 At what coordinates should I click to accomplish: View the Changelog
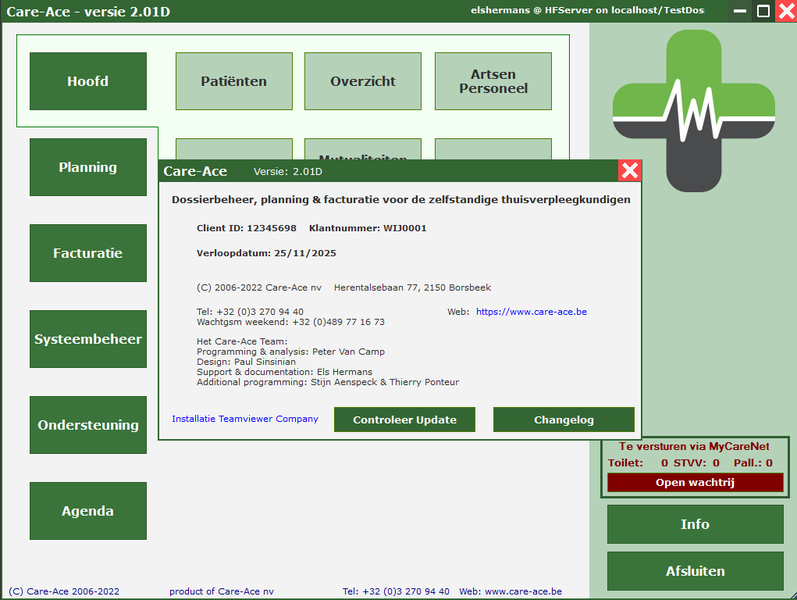click(564, 420)
